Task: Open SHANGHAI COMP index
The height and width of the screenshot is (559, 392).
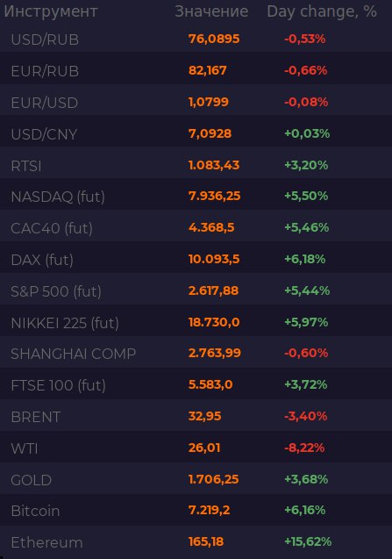Action: pyautogui.click(x=196, y=354)
